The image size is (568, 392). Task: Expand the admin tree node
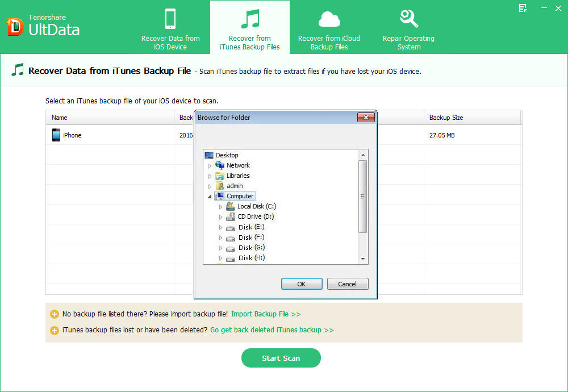(x=210, y=186)
